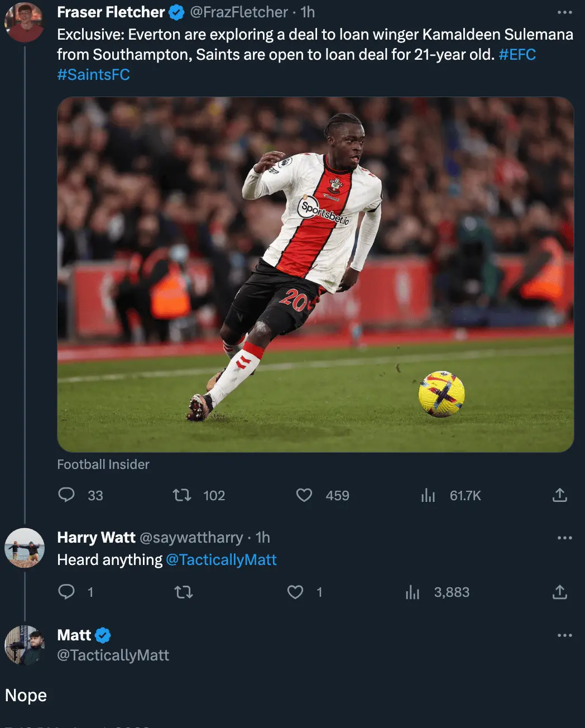Viewport: 585px width, 728px height.
Task: Reply to Fraser Fletcher's tweet
Action: 66,495
